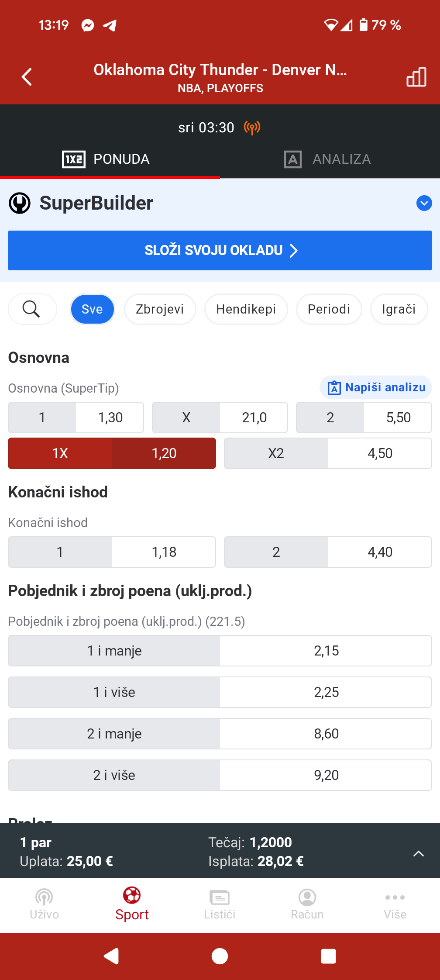Switch to ANALIZA tab
The width and height of the screenshot is (440, 980).
327,159
